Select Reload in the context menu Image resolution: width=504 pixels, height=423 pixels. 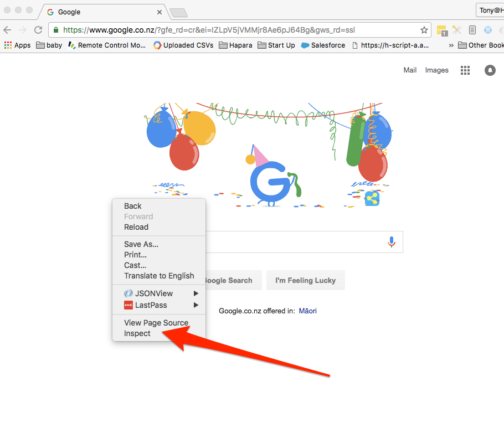(x=159, y=227)
